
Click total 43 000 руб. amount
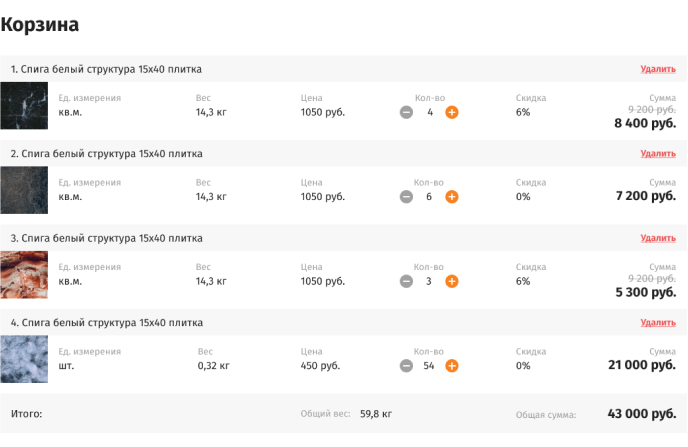[642, 414]
